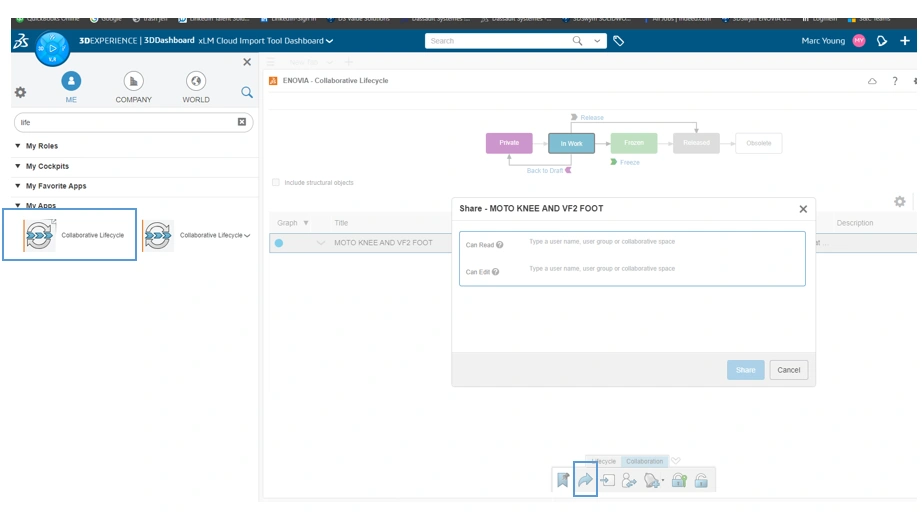Image resolution: width=922 pixels, height=519 pixels.
Task: Expand the MOTO KNEE row chevron
Action: click(320, 243)
